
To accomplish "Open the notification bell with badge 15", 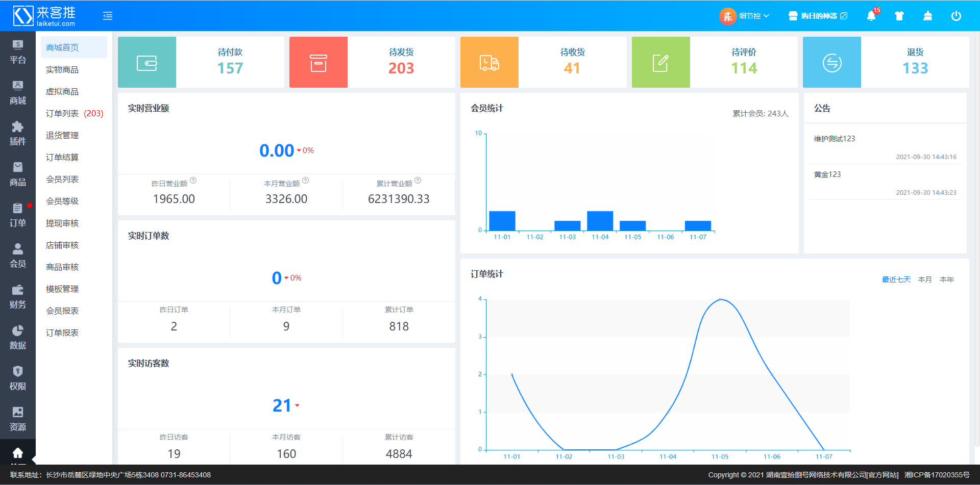I will point(872,16).
